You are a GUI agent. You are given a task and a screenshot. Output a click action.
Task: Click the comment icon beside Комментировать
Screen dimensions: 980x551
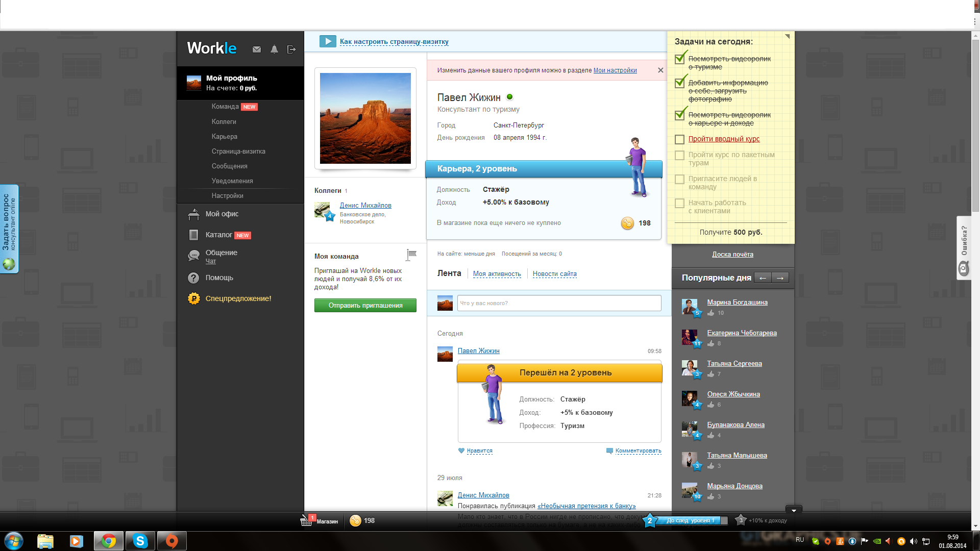point(609,450)
